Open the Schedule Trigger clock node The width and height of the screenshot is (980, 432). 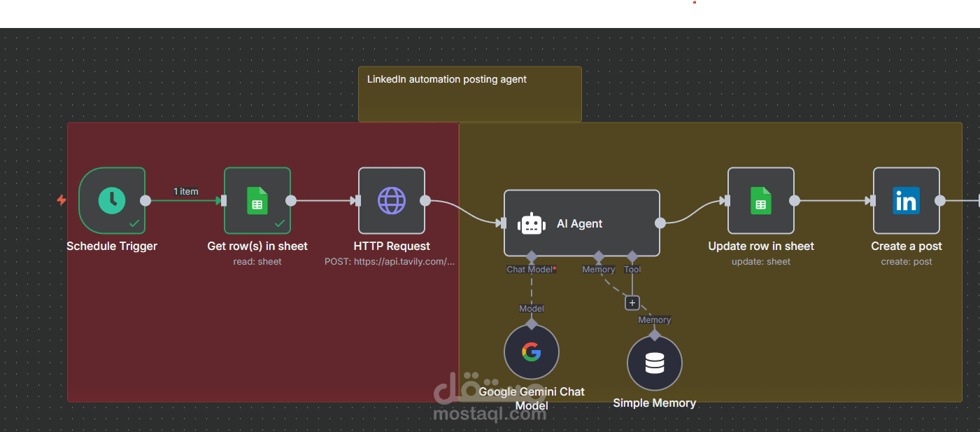pos(112,200)
